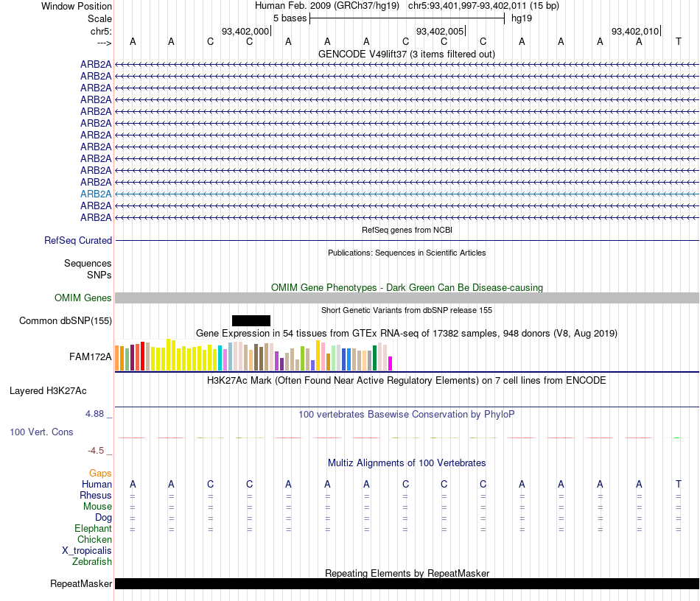Click the 'Chicken' species label
The height and width of the screenshot is (601, 700).
pos(94,539)
